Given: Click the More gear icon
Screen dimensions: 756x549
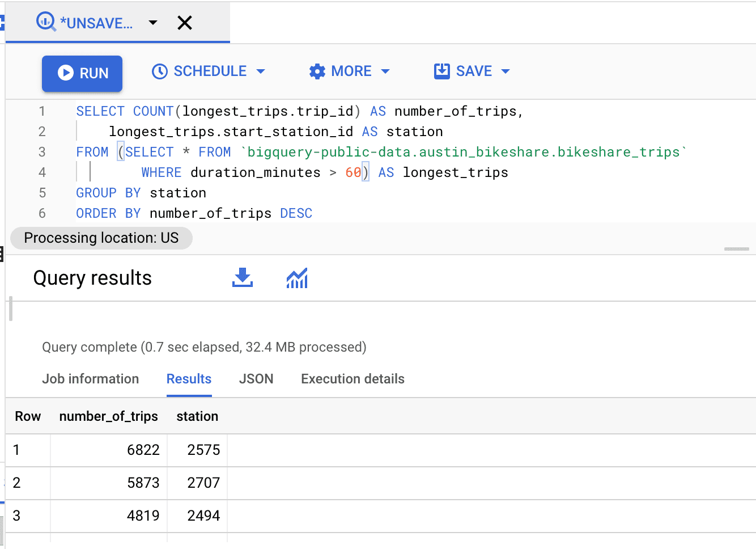Looking at the screenshot, I should click(317, 71).
